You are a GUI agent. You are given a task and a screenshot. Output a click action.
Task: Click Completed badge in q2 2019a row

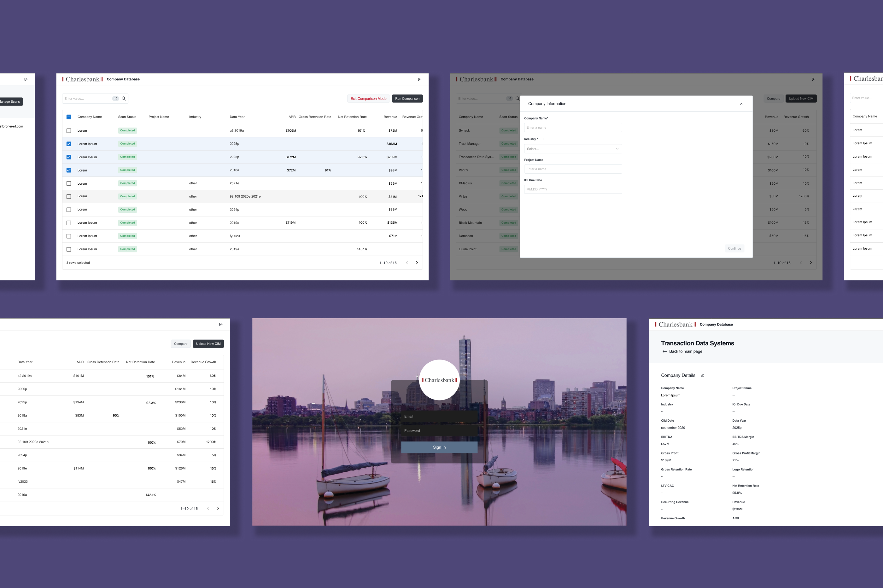(x=128, y=130)
